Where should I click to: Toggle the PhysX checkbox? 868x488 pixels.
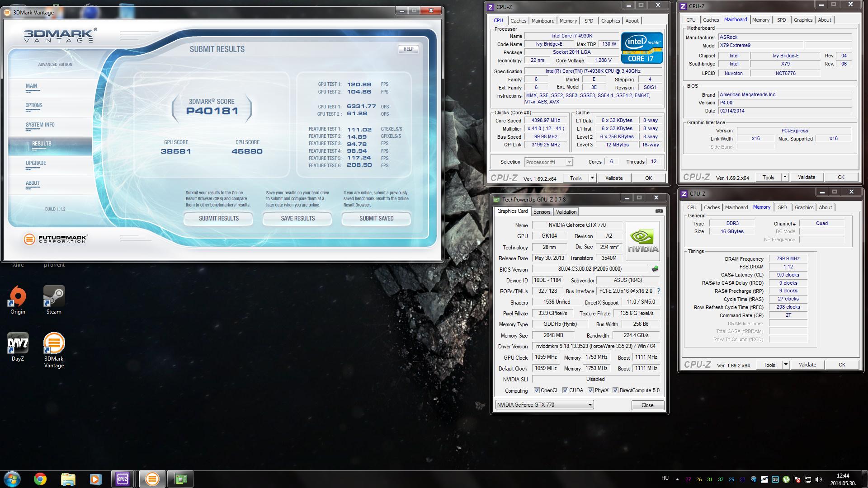(590, 390)
